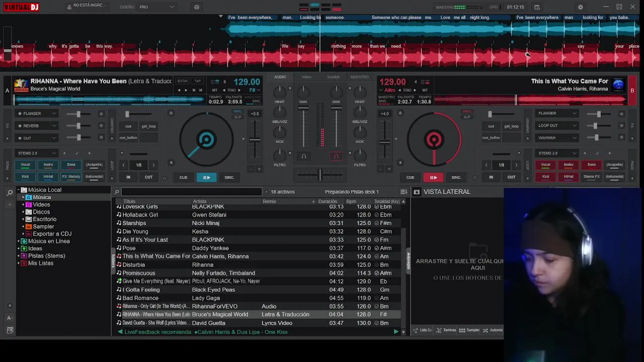Select Sampler in folder tree
This screenshot has width=644, height=362.
tap(43, 226)
